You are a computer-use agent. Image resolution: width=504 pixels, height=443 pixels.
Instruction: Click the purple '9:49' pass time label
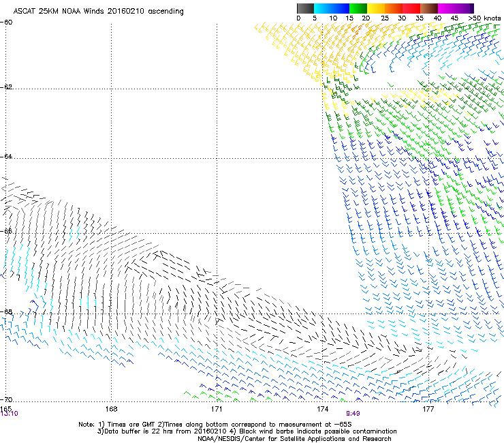click(x=353, y=414)
